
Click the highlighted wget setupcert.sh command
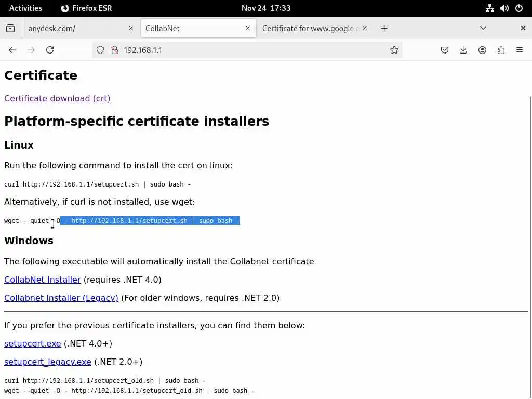coord(122,220)
